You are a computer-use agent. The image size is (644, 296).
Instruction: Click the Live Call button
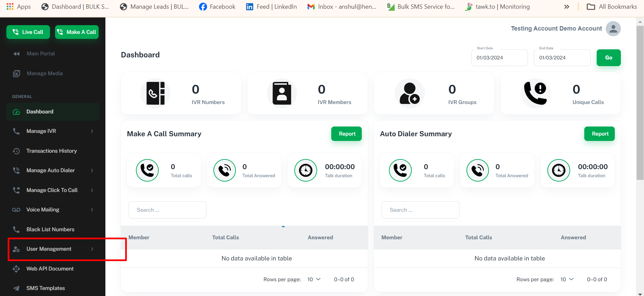(28, 32)
